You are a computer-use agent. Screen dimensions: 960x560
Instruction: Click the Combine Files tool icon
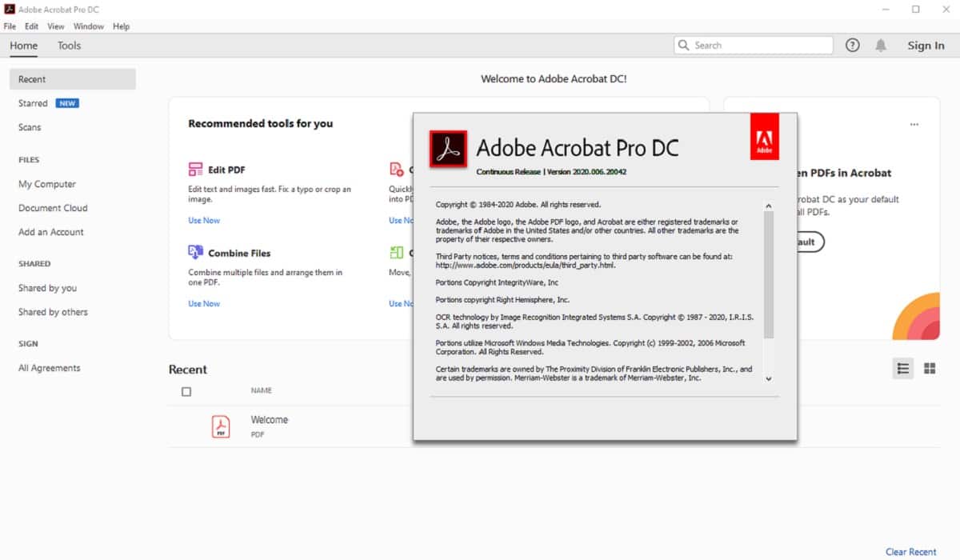[x=196, y=253]
